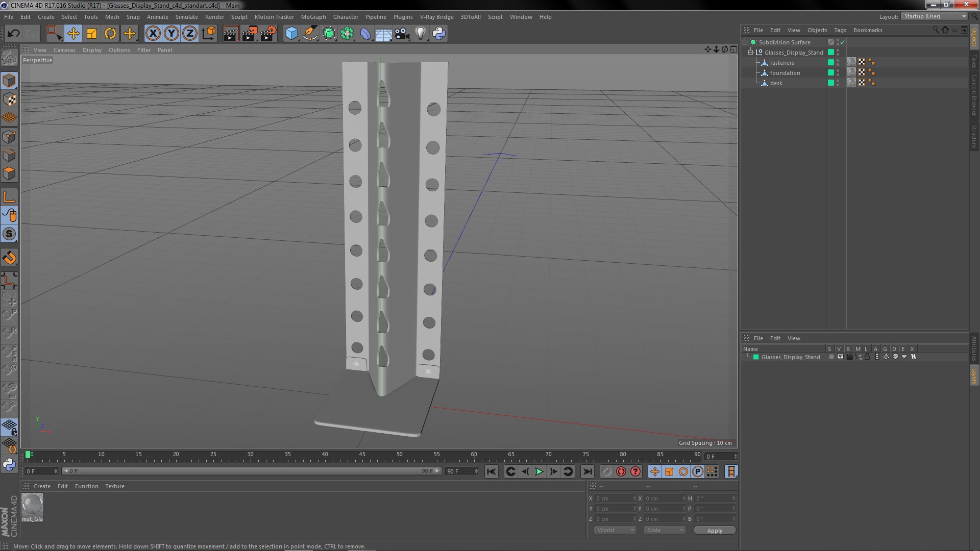Screen dimensions: 980x551
Task: Switch to Polygons mode
Action: coord(9,173)
